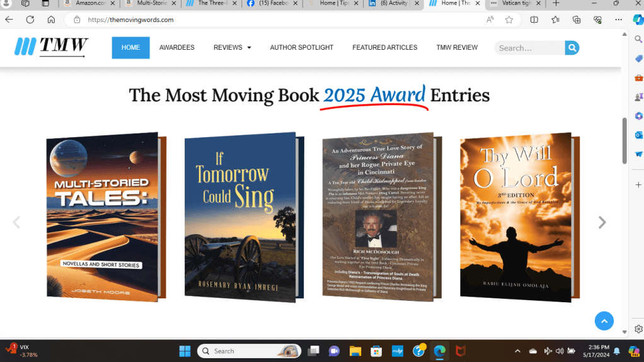Add page to favorites with star icon
The image size is (644, 362).
(x=509, y=20)
